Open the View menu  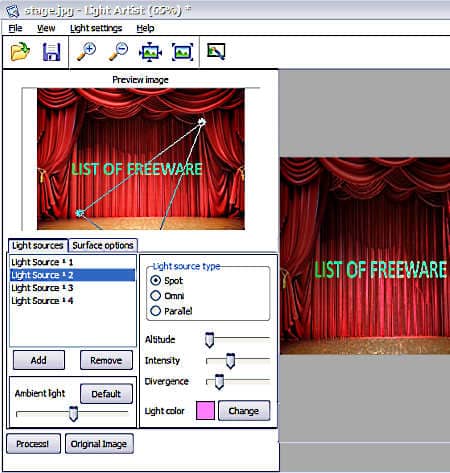46,28
